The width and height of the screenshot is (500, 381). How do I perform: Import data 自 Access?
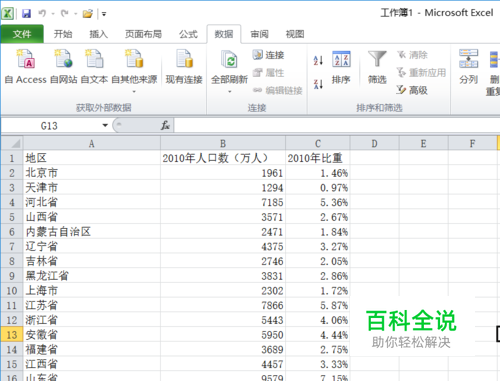[26, 67]
